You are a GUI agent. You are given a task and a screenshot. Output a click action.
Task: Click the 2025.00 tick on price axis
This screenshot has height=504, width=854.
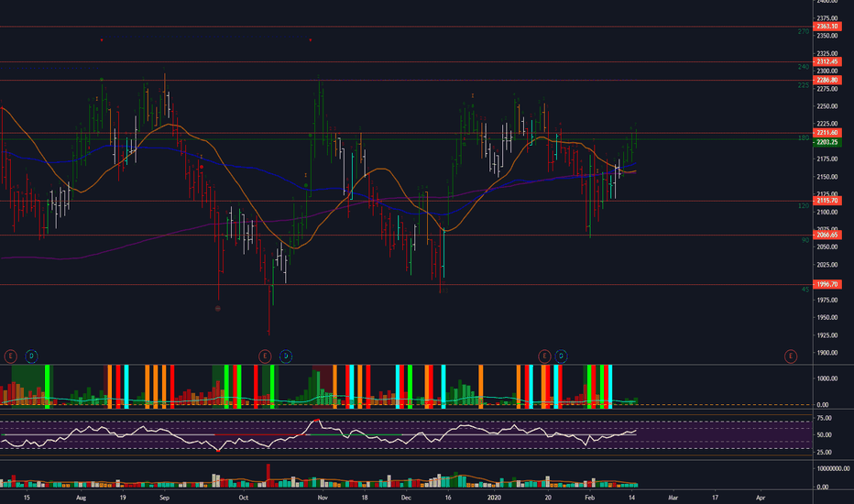click(827, 265)
